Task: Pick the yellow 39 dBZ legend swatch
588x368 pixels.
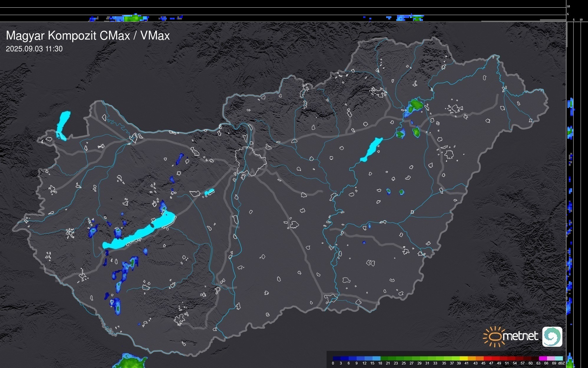Action: 464,358
